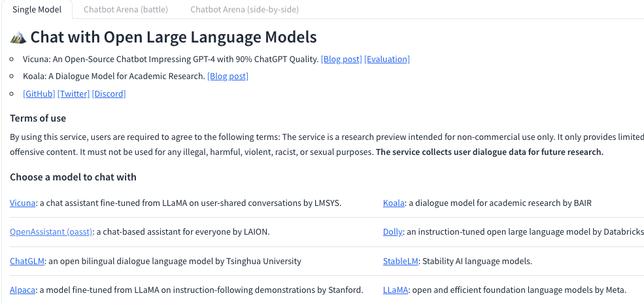This screenshot has width=644, height=304.
Task: Open the Koala [Blog post] link
Action: coord(228,76)
